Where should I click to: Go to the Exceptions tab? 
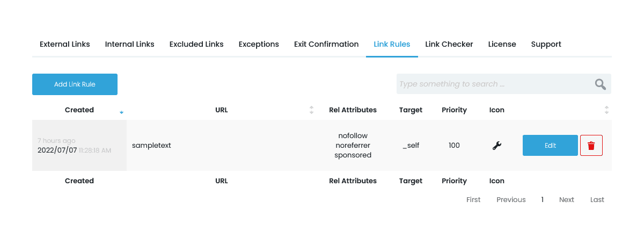coord(259,44)
